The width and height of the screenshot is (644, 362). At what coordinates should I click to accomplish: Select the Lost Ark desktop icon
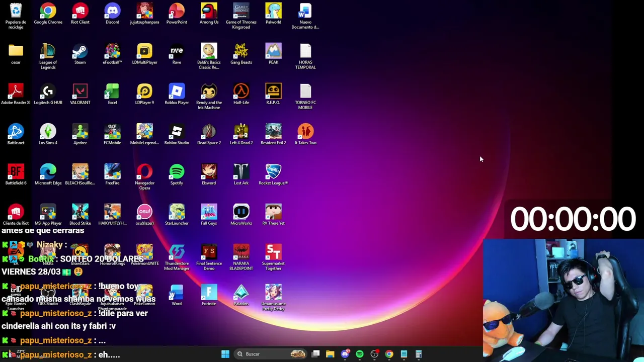241,174
